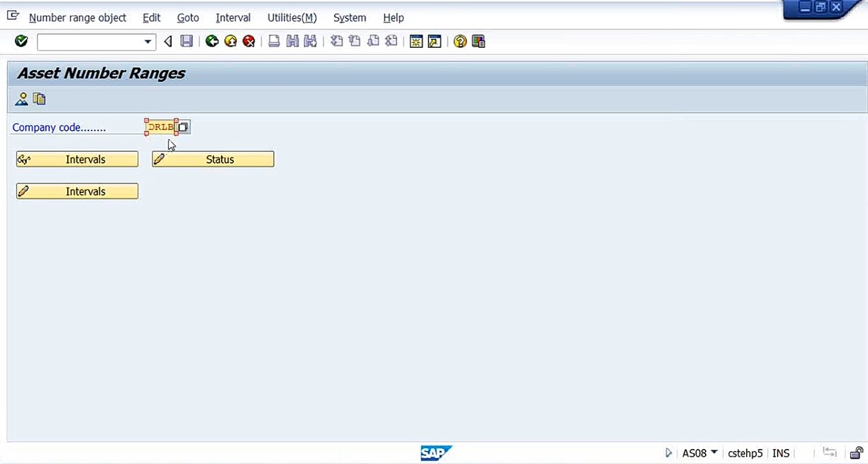Click the person-landscape icon under title
Screen dimensions: 868x464
coord(22,99)
